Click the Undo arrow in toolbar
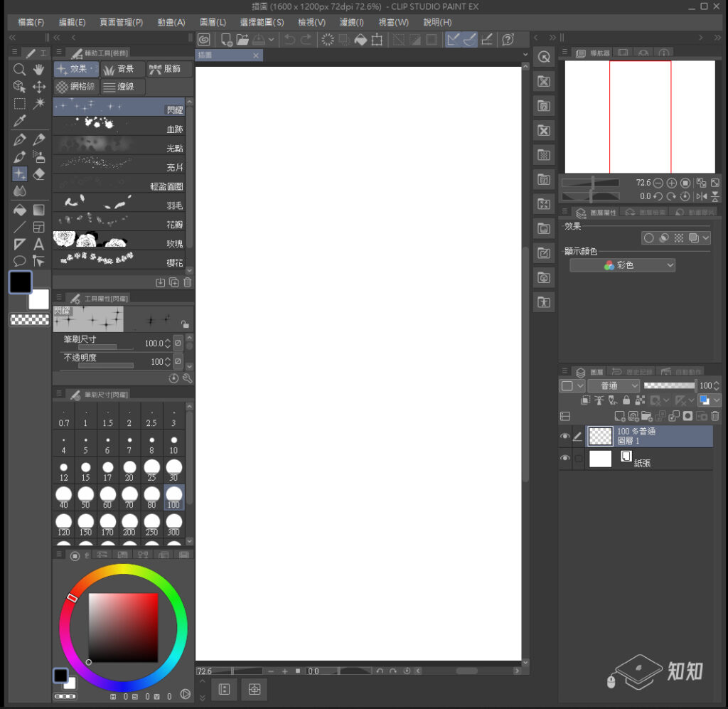Screen dimensions: 728x709 [289, 40]
